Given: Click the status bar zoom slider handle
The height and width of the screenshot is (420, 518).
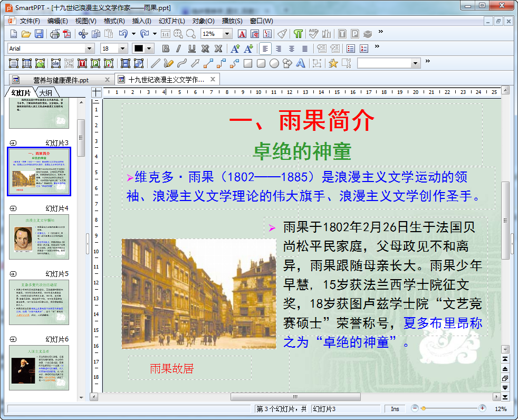Looking at the screenshot, I should [x=424, y=409].
